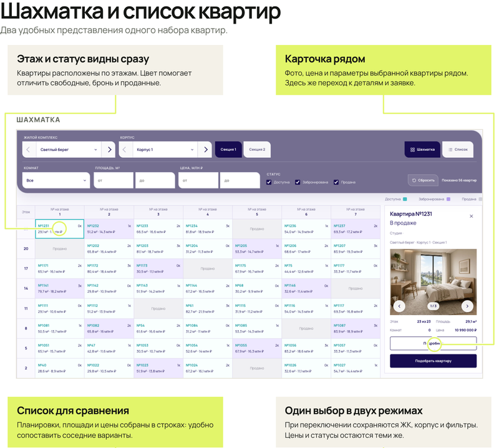
Task: Go to next residential complex arrow
Action: [x=109, y=149]
